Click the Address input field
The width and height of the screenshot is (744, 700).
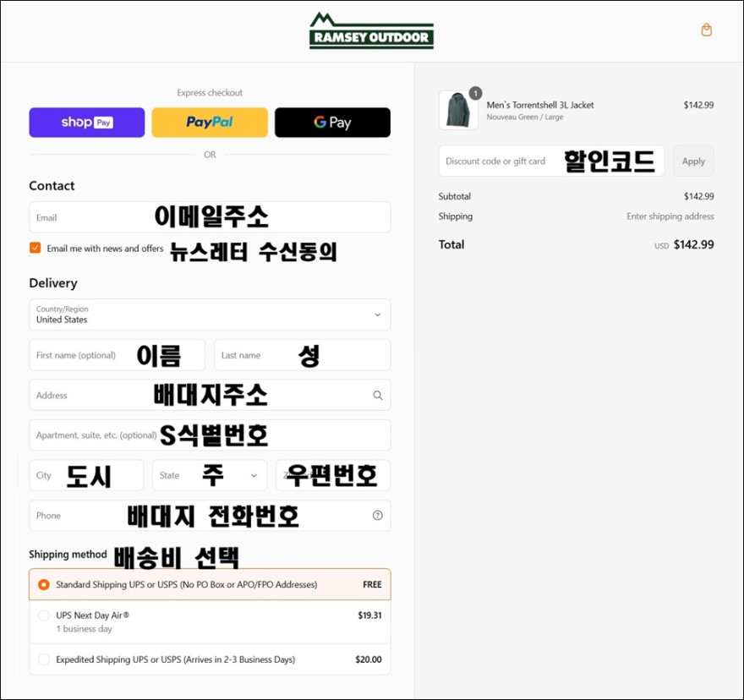[210, 395]
